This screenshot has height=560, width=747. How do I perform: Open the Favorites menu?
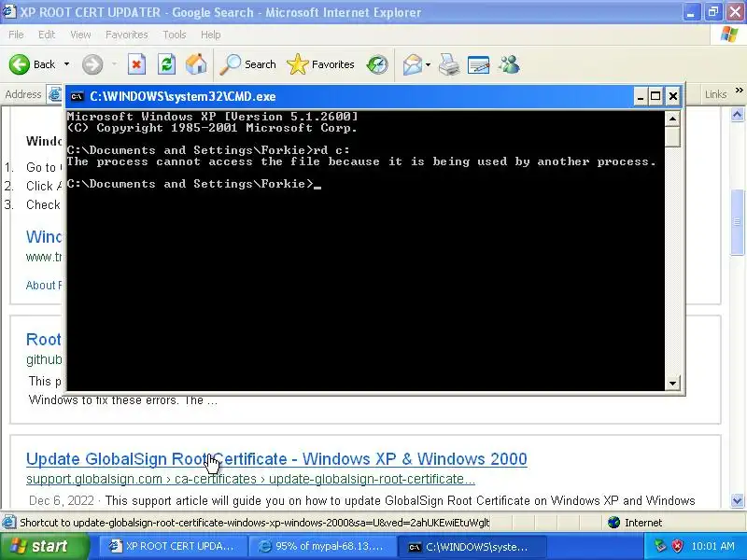pos(127,35)
